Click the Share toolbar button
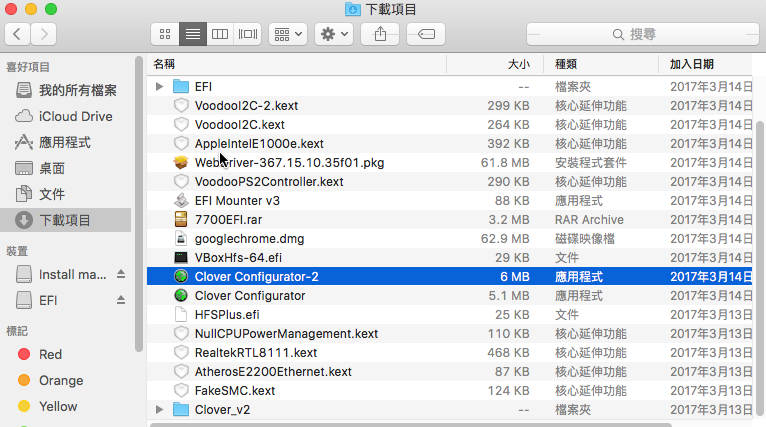The height and width of the screenshot is (427, 766). click(380, 34)
